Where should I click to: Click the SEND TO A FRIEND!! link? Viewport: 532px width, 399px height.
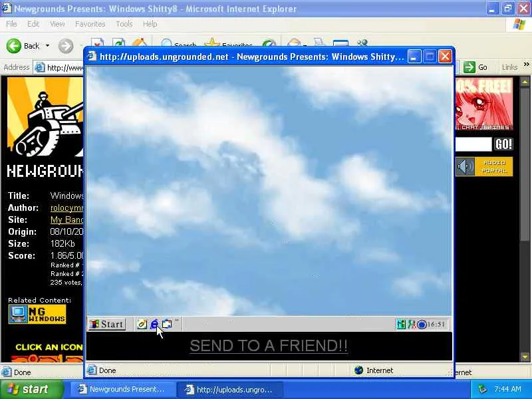pyautogui.click(x=269, y=346)
